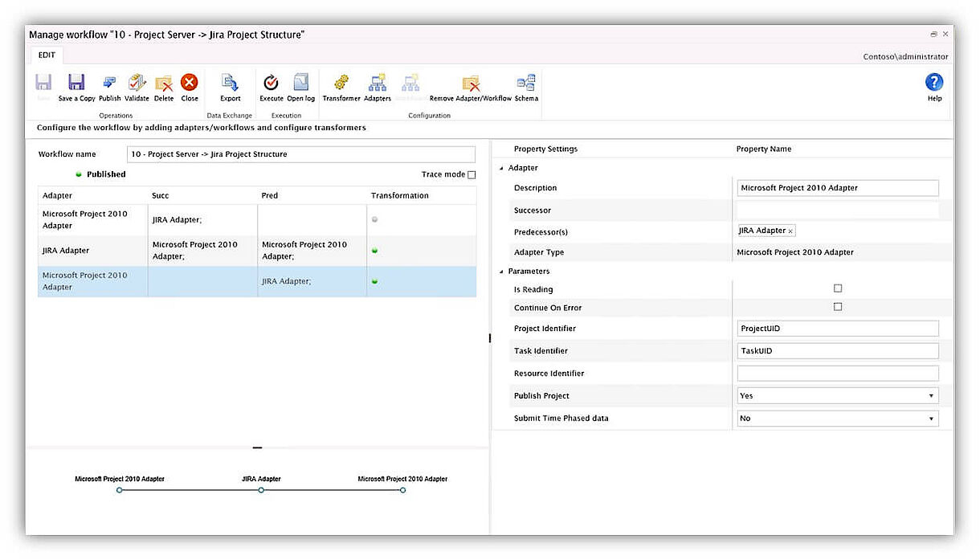This screenshot has width=980, height=560.
Task: Select first Microsoft Project 2010 Adapter row
Action: pyautogui.click(x=257, y=219)
